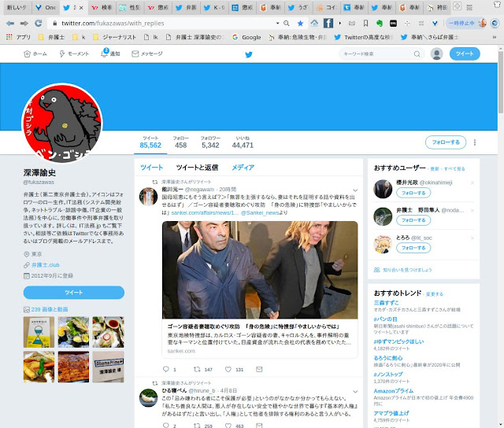This screenshot has width=504, height=428.
Task: Open the Amazonプライム trend
Action: pyautogui.click(x=394, y=391)
